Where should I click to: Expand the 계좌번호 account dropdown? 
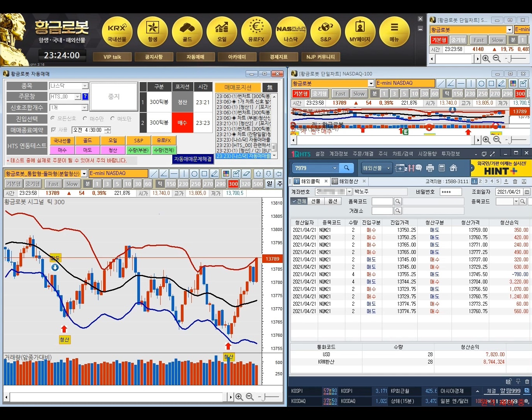(x=349, y=192)
